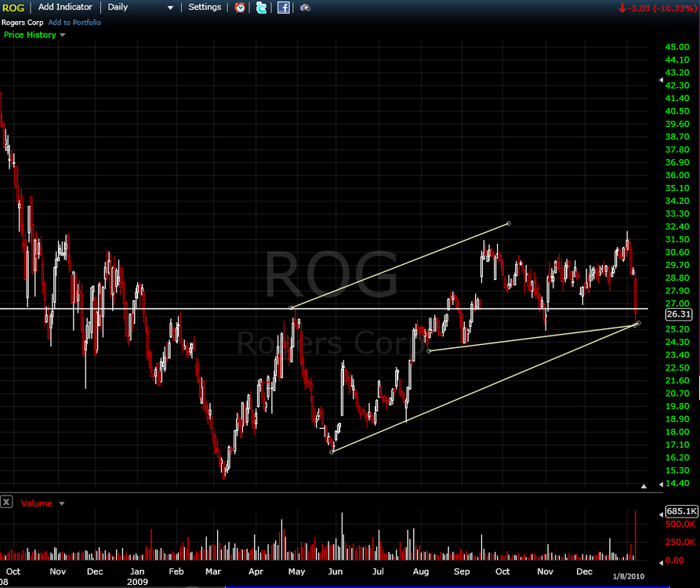Viewport: 700px width, 588px height.
Task: Click the 250.0K volume axis label
Action: pos(680,542)
